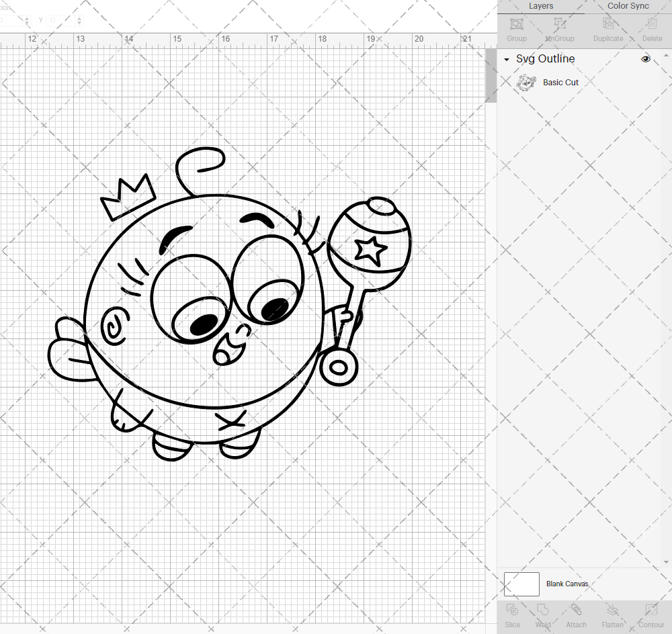Click the Group icon

coord(516,24)
